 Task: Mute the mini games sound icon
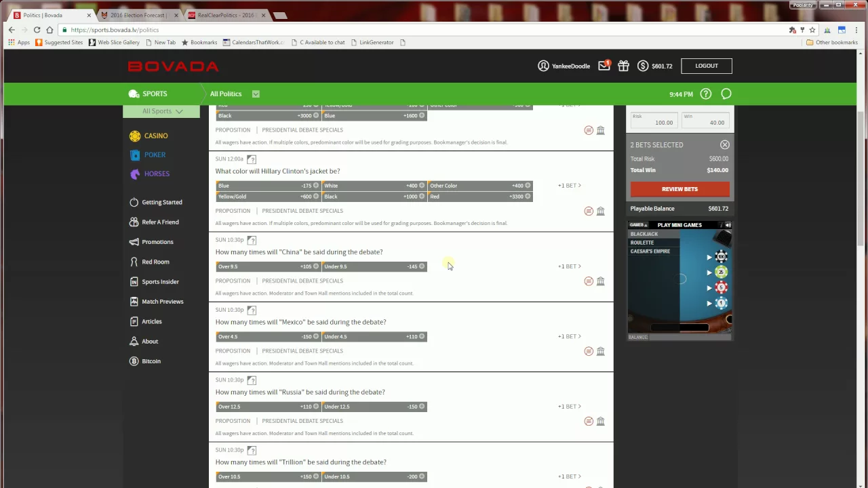[728, 225]
